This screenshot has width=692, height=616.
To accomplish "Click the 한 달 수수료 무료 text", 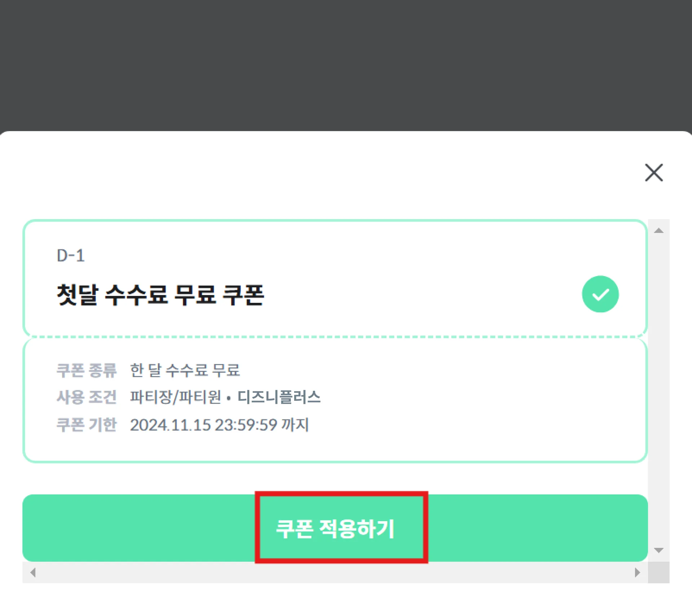I will coord(185,370).
